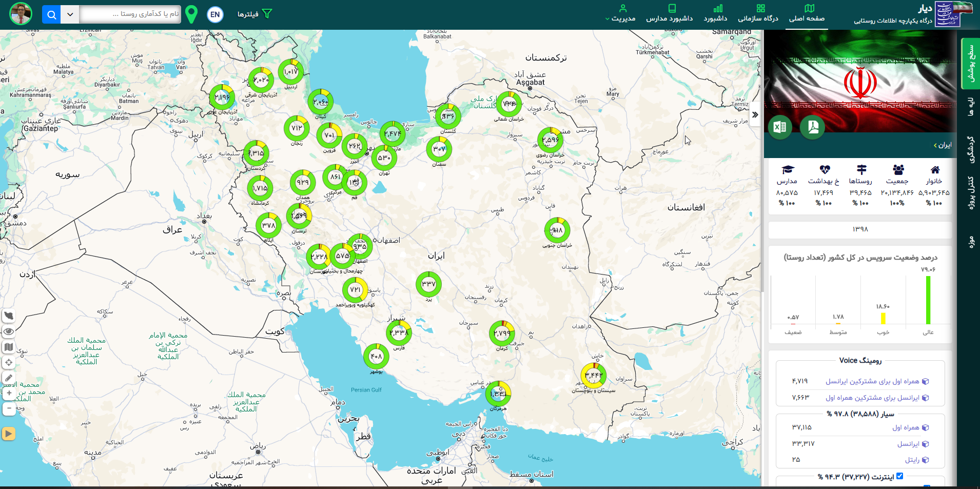Download the PDF report

tap(813, 127)
